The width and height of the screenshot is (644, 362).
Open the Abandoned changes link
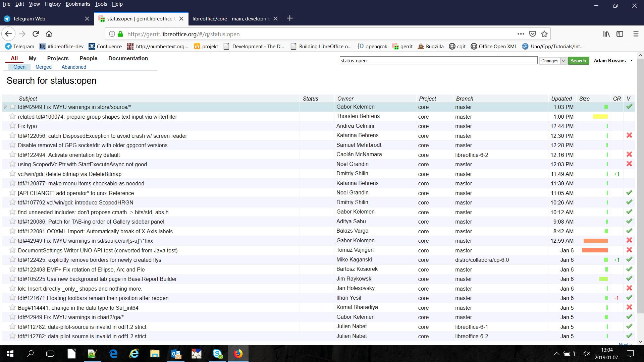(74, 67)
